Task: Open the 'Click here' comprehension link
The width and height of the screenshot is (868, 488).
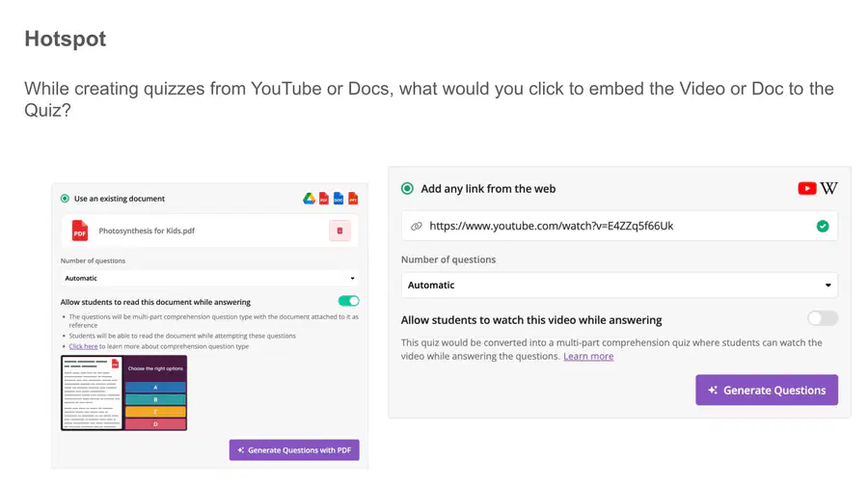Action: pyautogui.click(x=83, y=346)
